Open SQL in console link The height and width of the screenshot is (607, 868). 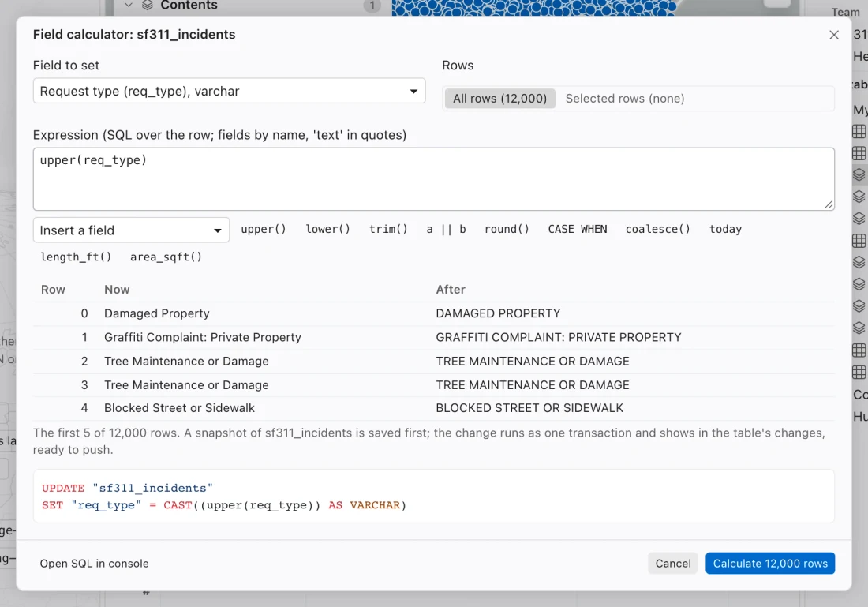coord(94,564)
